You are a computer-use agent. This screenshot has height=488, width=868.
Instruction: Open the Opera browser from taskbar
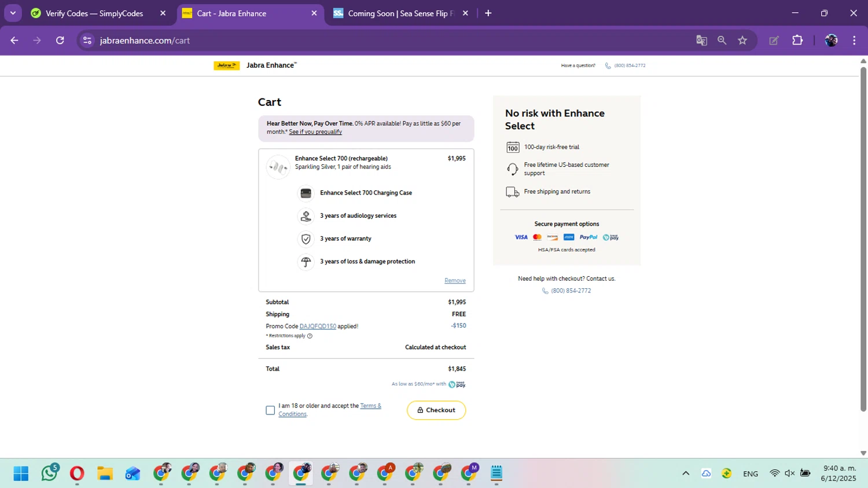[x=77, y=474]
